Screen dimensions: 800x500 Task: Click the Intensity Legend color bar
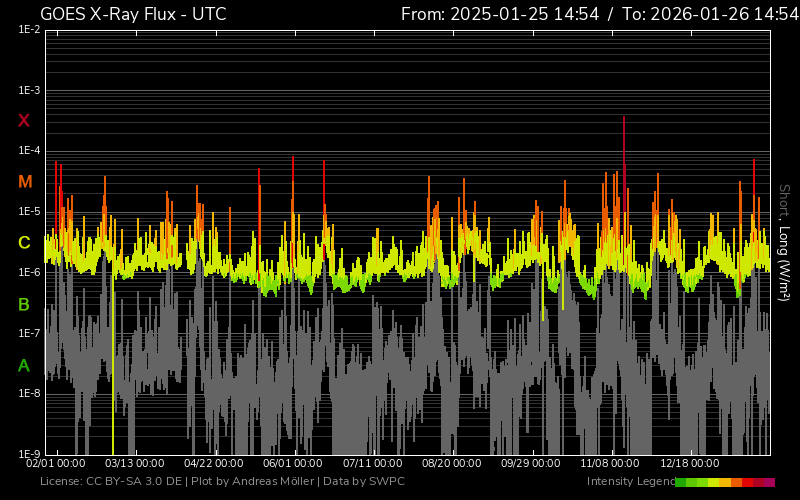click(724, 482)
